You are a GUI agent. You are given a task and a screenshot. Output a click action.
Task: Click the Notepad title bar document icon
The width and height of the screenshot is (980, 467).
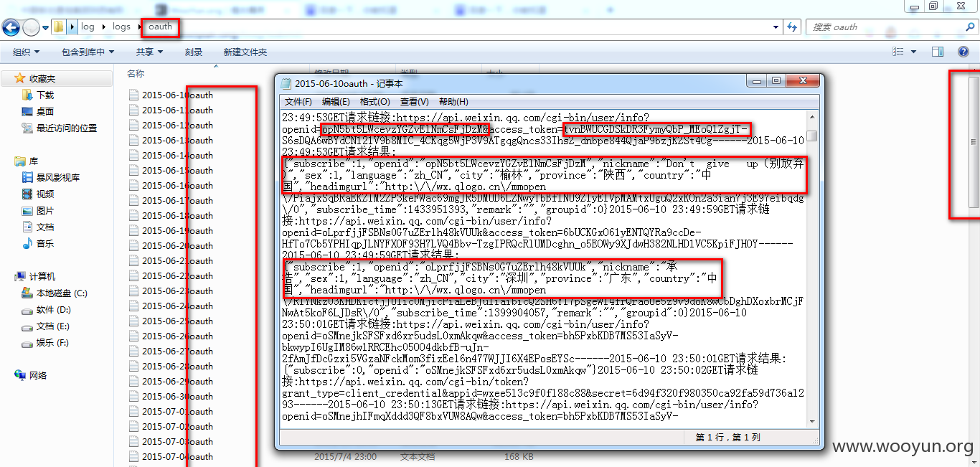tap(286, 83)
